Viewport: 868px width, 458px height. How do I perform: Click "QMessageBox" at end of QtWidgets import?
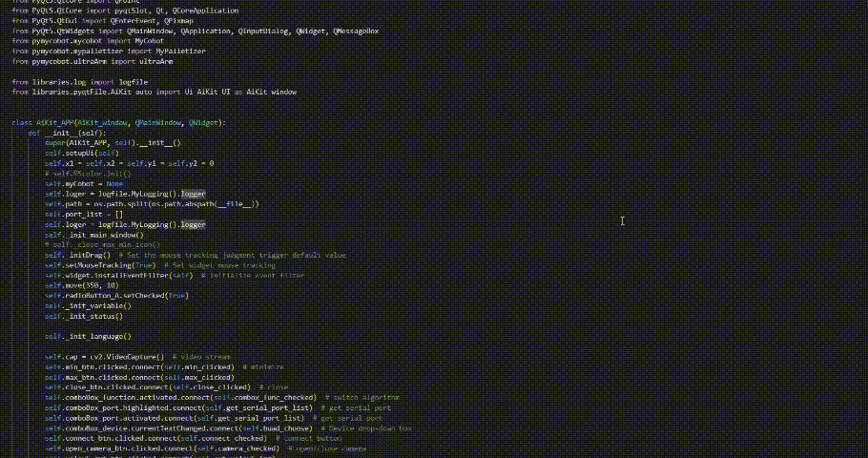tap(356, 31)
